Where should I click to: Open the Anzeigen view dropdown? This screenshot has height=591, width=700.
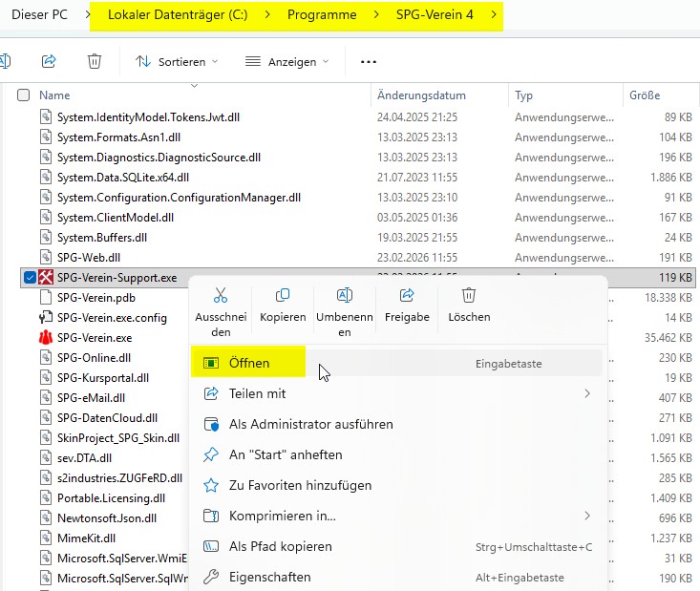[286, 61]
